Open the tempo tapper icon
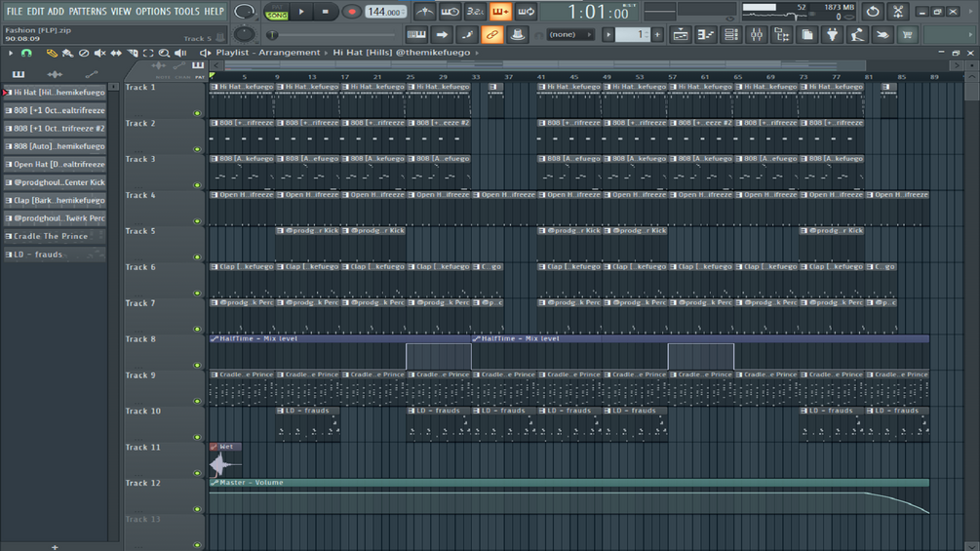 857,35
